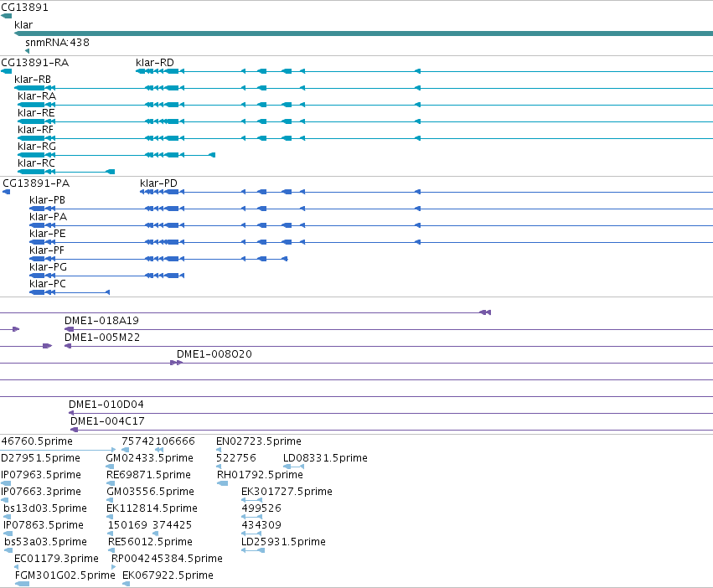Click the small snmRNA:438 arrow glyph
Screen dimensions: 713x588
coord(28,51)
